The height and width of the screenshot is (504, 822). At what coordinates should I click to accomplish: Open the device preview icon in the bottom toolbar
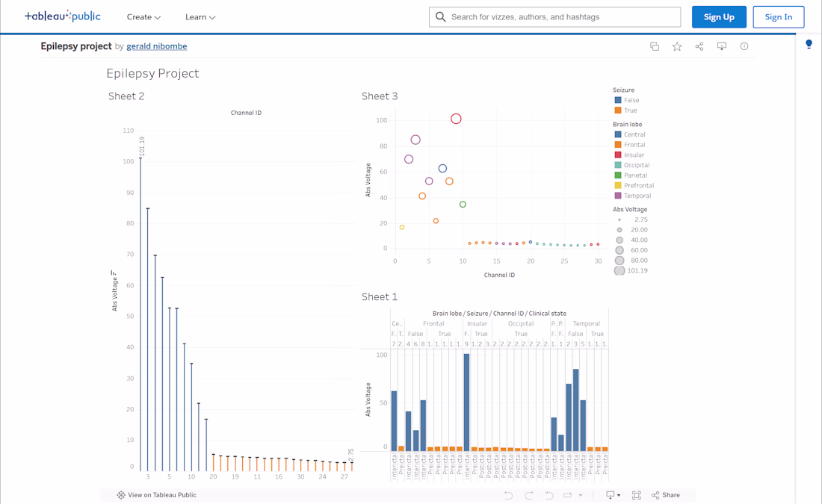(611, 495)
